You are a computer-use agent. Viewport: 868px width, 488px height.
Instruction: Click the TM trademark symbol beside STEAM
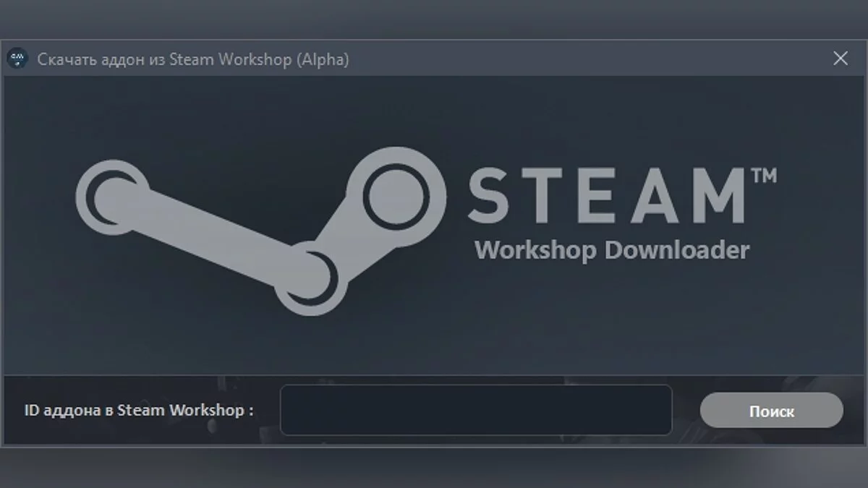(x=765, y=176)
